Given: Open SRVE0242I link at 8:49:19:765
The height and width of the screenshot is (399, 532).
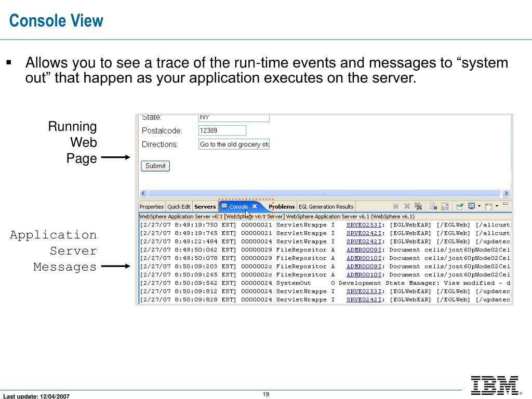Looking at the screenshot, I should pyautogui.click(x=364, y=233).
